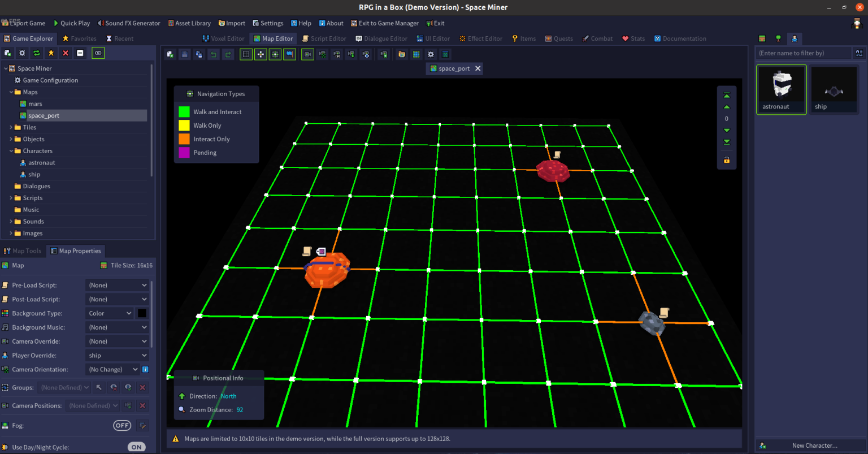Click the save map icon in map toolbar
Viewport: 868px width, 454px height.
[x=184, y=54]
